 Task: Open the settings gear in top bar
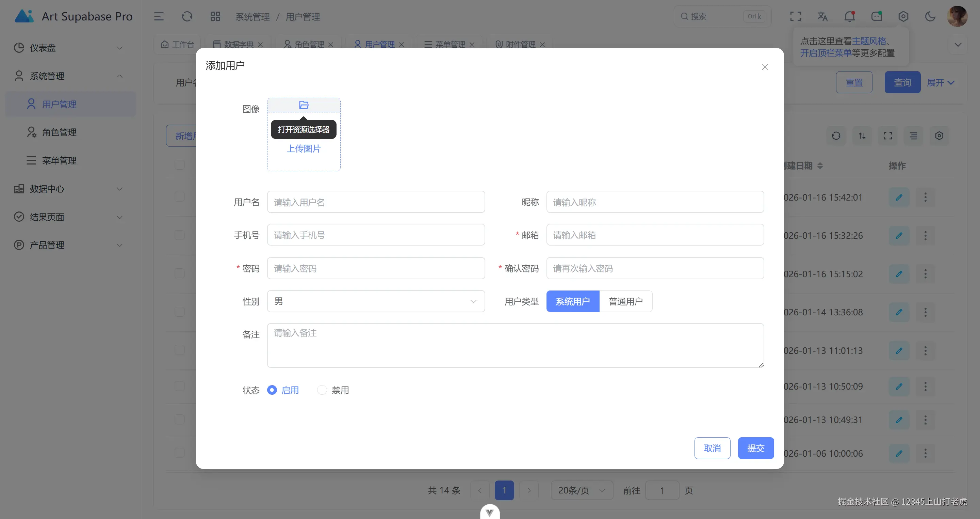point(903,16)
